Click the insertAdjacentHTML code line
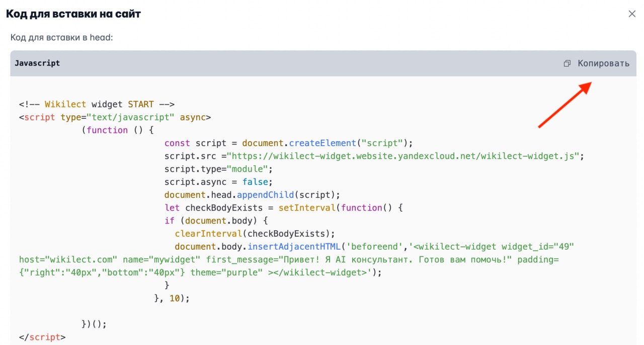The width and height of the screenshot is (644, 345). (x=374, y=247)
